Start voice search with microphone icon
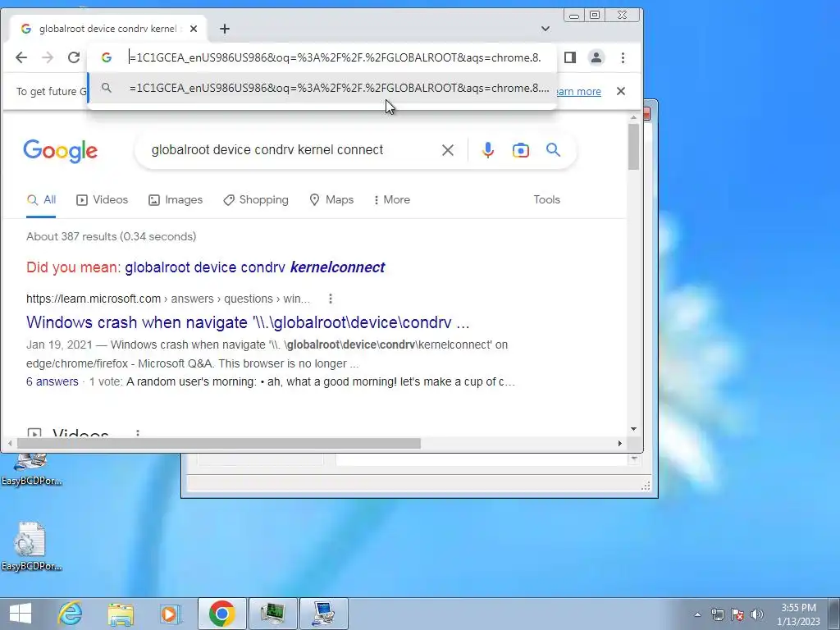The height and width of the screenshot is (630, 840). (487, 150)
